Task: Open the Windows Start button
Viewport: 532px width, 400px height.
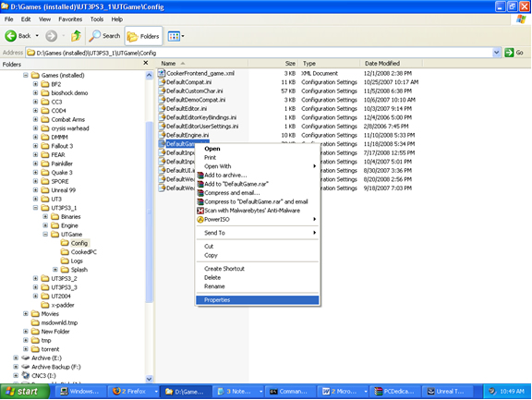Action: click(x=24, y=392)
